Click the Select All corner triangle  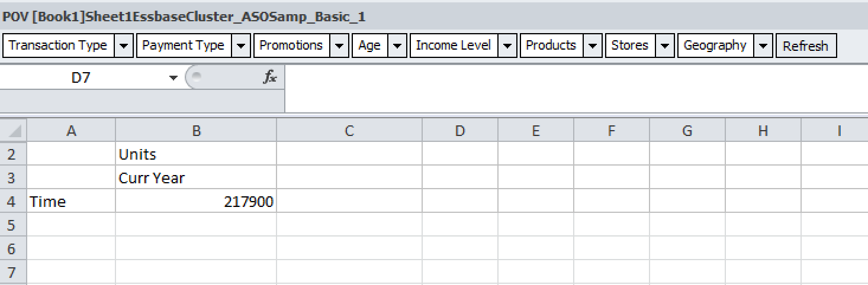[14, 131]
